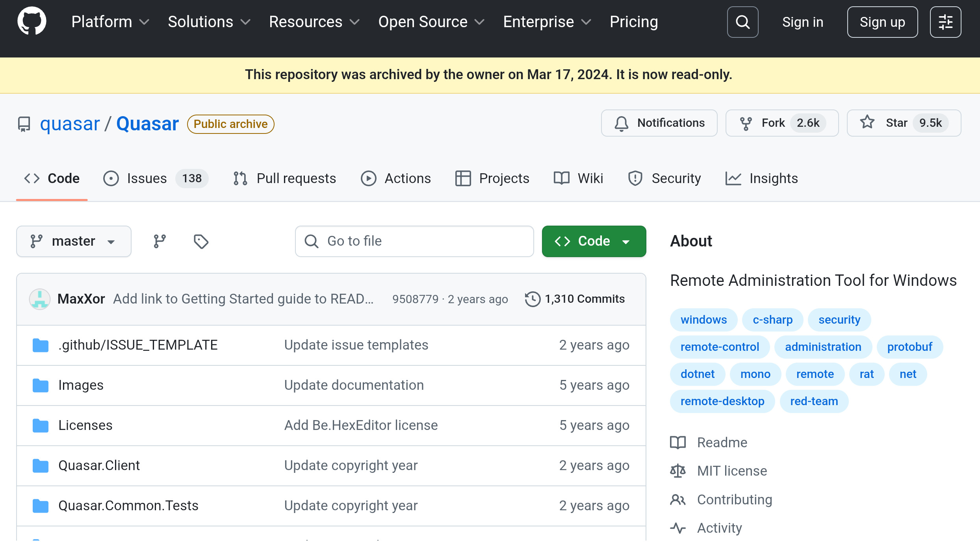Focus the Go to file field
The height and width of the screenshot is (552, 980).
coord(414,241)
